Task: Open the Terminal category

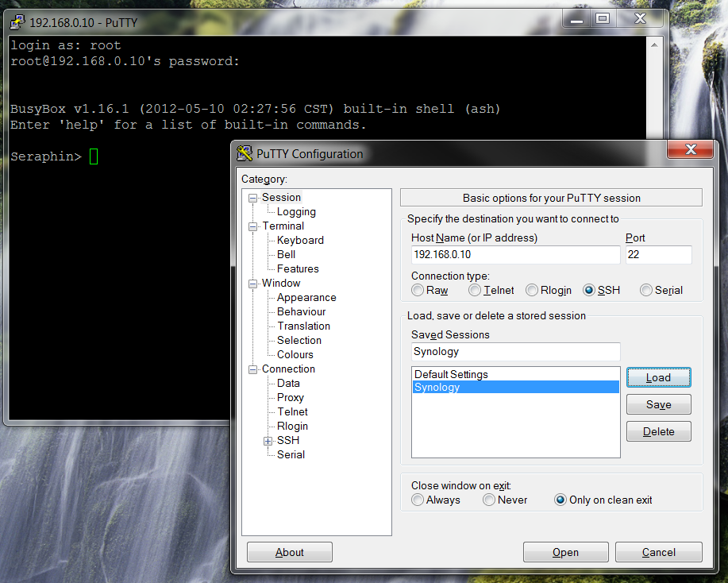Action: coord(283,226)
